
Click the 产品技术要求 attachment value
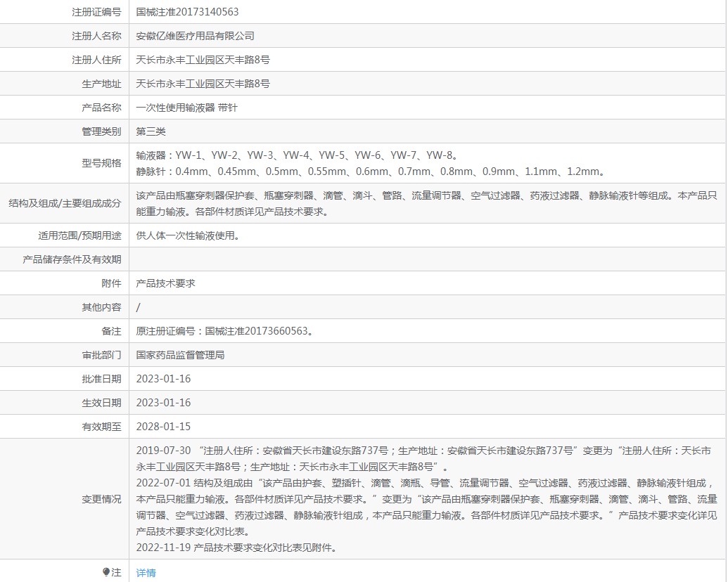pyautogui.click(x=166, y=283)
